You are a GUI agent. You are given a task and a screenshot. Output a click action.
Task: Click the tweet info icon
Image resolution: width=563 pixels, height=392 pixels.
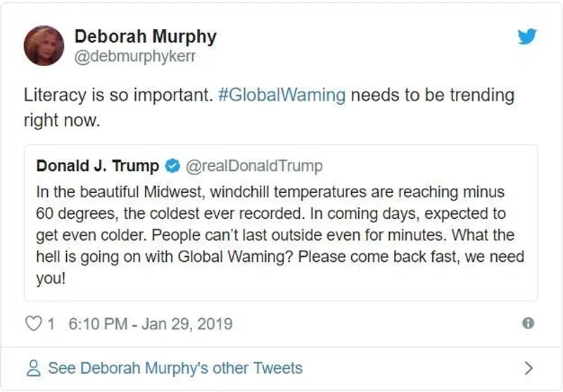[x=527, y=323]
